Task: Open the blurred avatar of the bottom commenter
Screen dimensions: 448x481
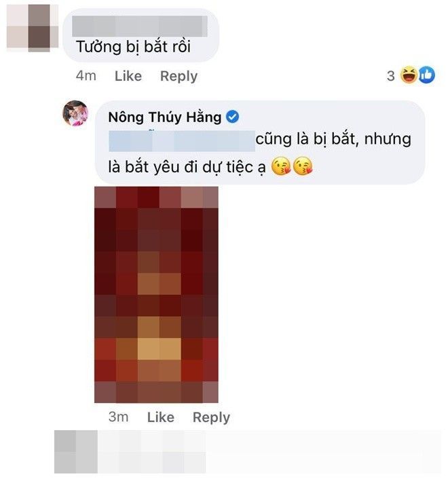Action: (76, 452)
